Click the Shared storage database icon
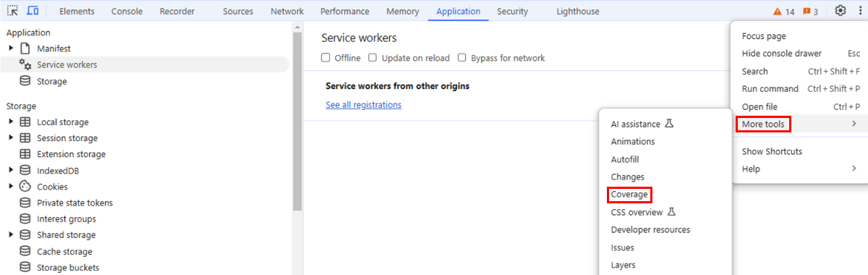Viewport: 868px width, 275px height. pyautogui.click(x=25, y=235)
